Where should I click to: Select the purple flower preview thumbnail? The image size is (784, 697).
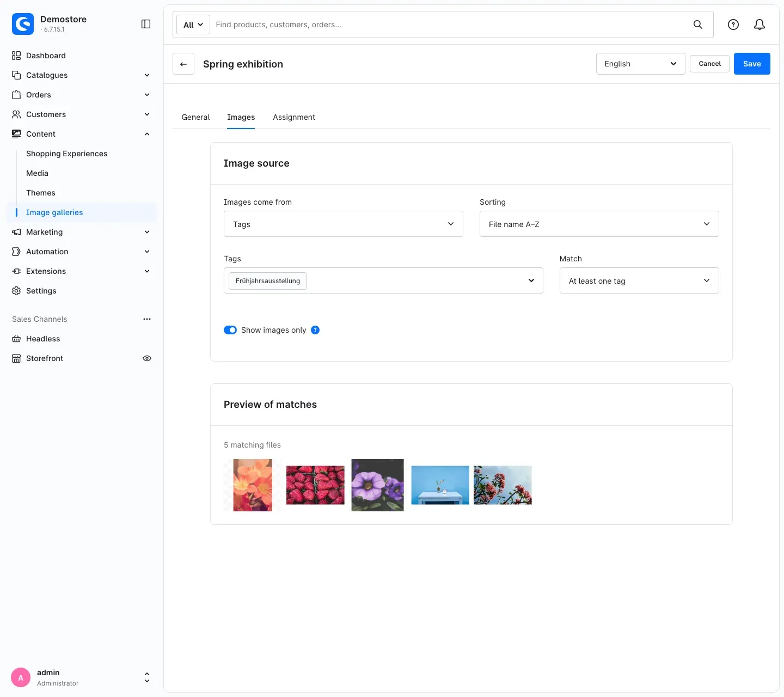(378, 485)
